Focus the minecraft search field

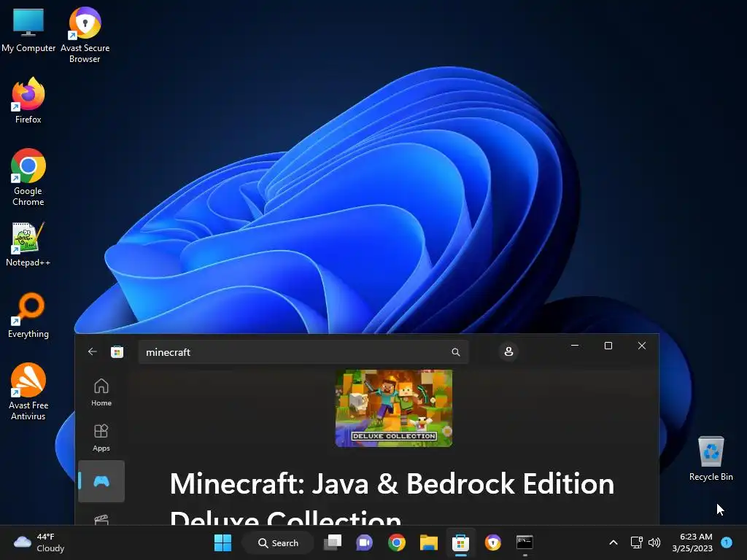[303, 352]
